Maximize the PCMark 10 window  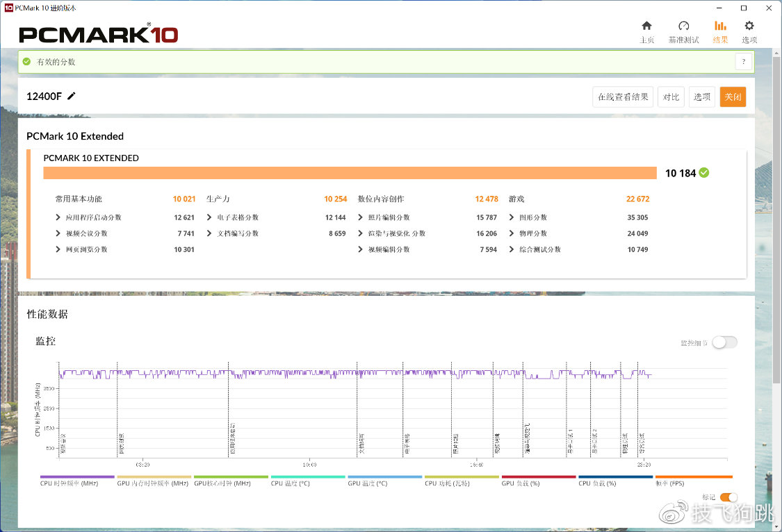744,8
